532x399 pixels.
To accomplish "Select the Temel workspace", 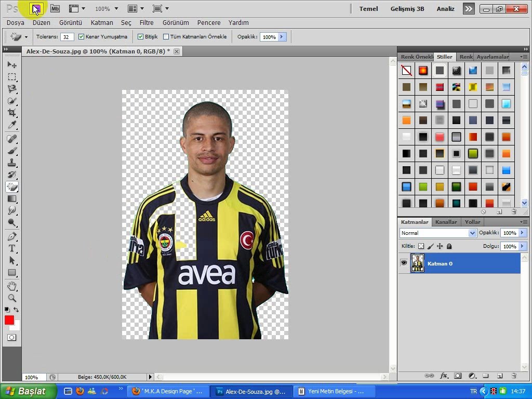I will click(368, 9).
